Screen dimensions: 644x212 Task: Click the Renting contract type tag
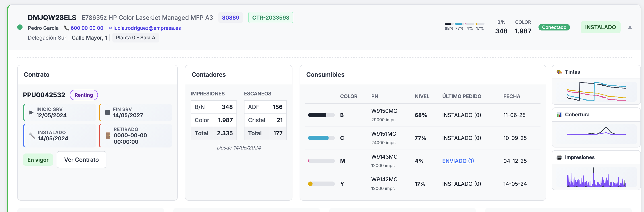(x=83, y=95)
